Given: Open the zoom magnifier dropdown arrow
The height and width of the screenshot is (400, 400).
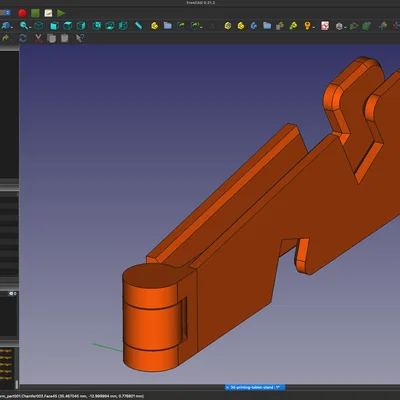Looking at the screenshot, I should pos(30,27).
